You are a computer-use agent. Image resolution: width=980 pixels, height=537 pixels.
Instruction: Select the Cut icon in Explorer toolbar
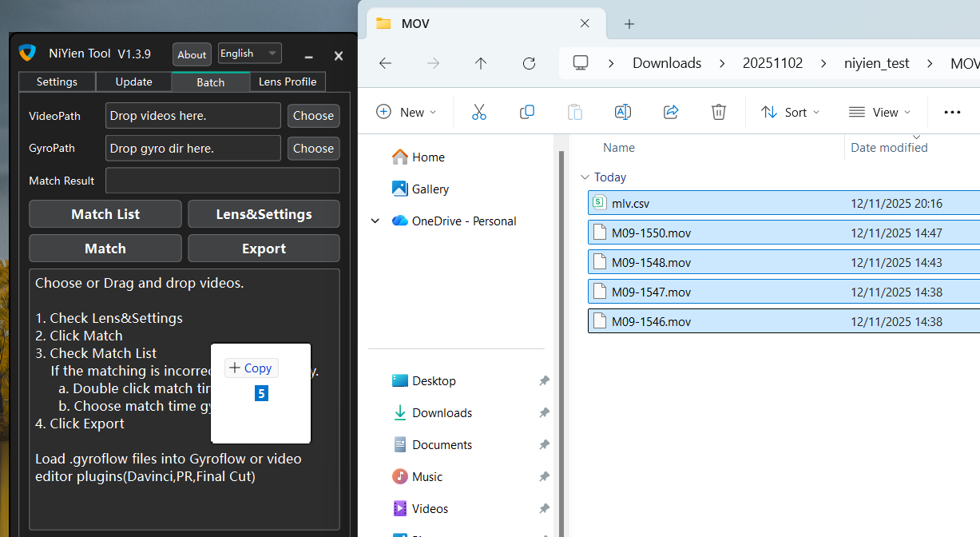[x=478, y=112]
